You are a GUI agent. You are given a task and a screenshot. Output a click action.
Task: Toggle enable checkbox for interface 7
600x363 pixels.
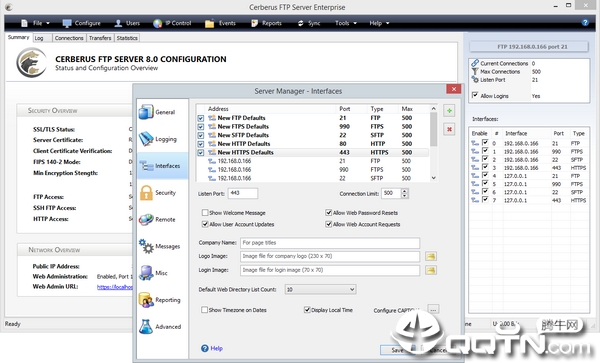pyautogui.click(x=485, y=200)
